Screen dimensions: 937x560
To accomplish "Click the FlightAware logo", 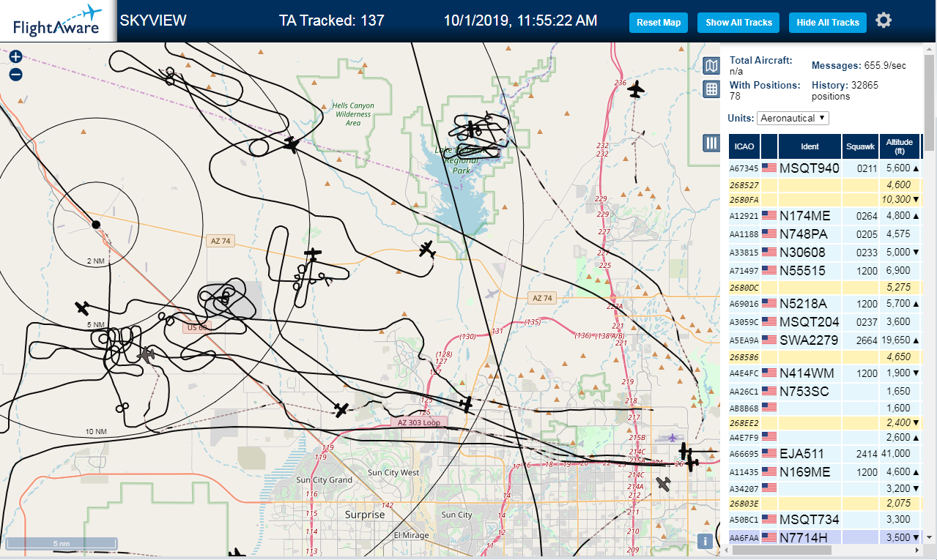I will pos(58,21).
